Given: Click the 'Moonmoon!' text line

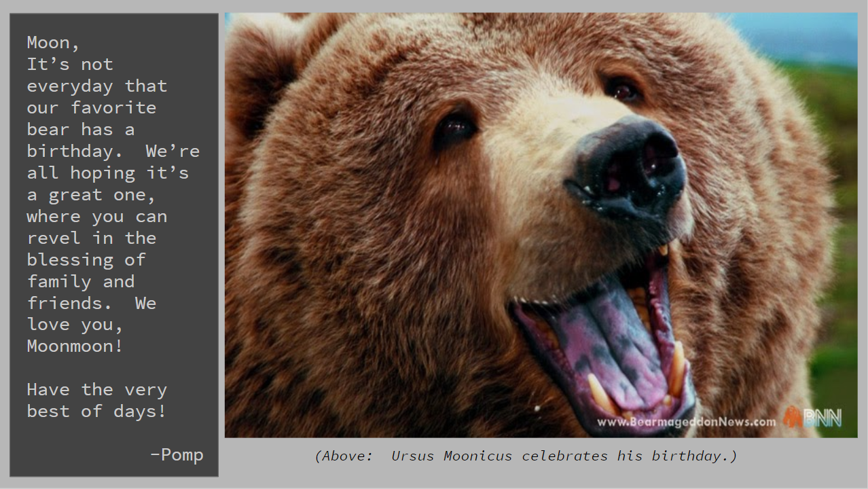Looking at the screenshot, I should tap(75, 346).
